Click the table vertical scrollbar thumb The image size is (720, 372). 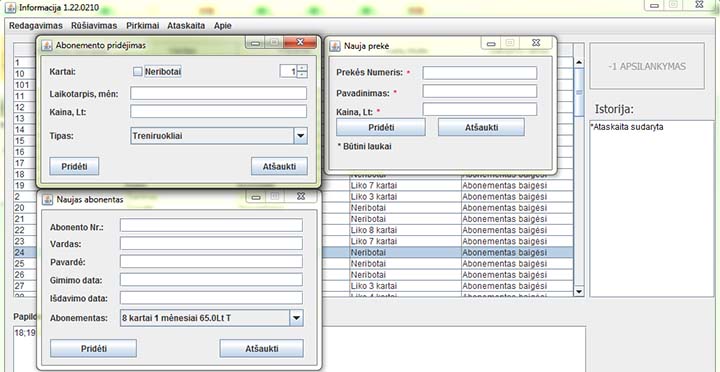[579, 92]
